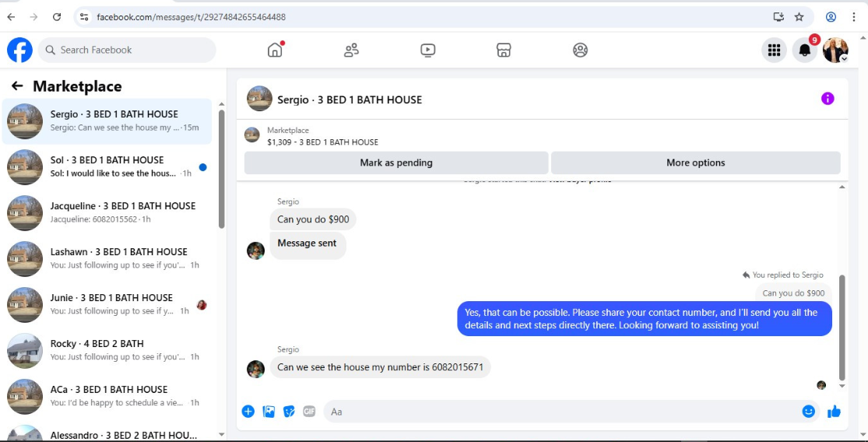This screenshot has width=868, height=442.
Task: Open Jacqueline conversation in list
Action: point(107,213)
